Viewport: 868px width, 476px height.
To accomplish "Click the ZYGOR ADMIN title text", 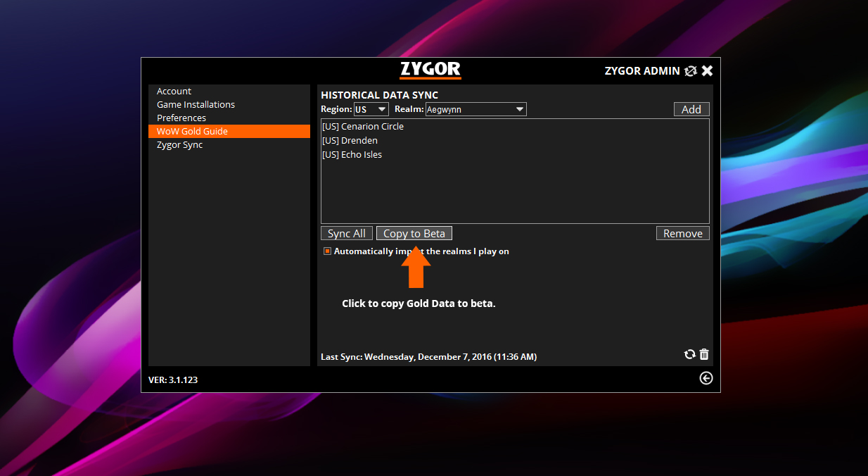I will click(x=642, y=71).
